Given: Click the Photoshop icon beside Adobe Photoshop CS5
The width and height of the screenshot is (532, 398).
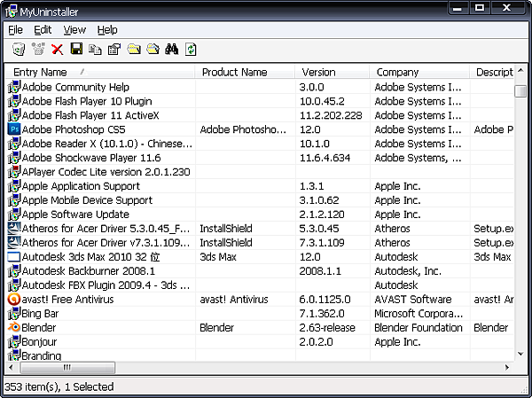Looking at the screenshot, I should click(x=14, y=129).
